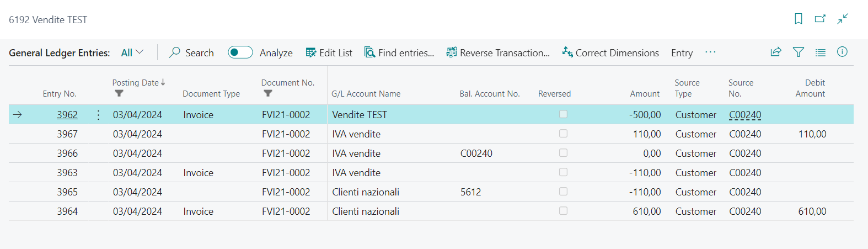Open row options for entry 3962

98,115
